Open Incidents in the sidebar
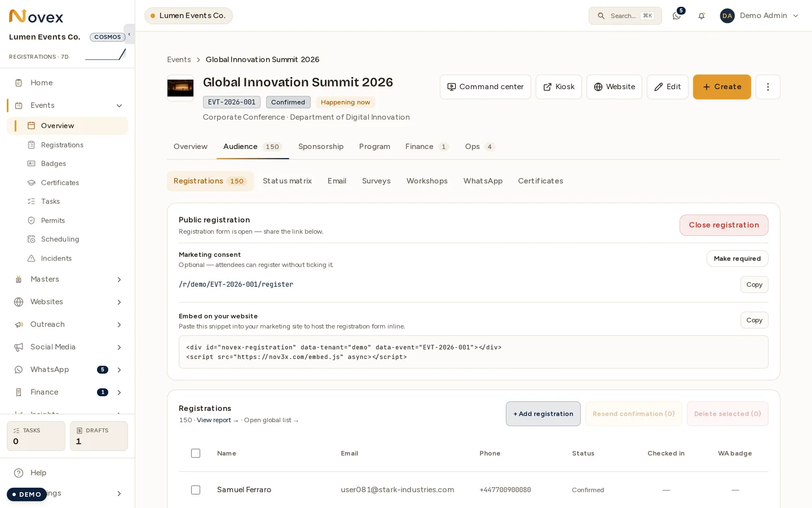The height and width of the screenshot is (508, 812). tap(56, 259)
